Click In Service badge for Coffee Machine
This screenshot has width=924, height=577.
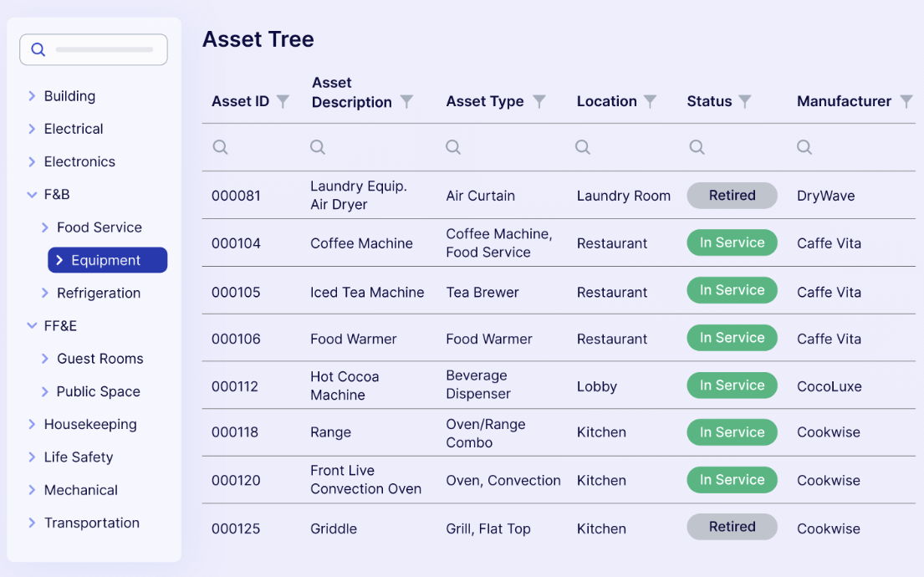pyautogui.click(x=732, y=243)
